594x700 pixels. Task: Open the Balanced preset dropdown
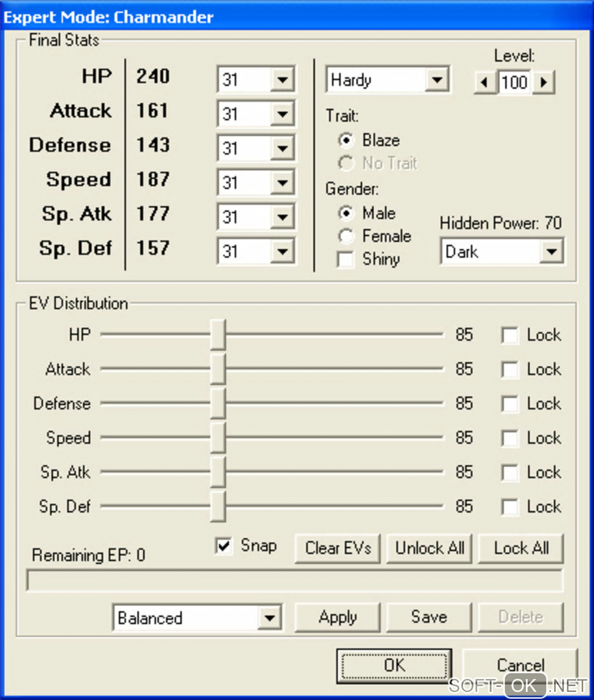[x=269, y=617]
